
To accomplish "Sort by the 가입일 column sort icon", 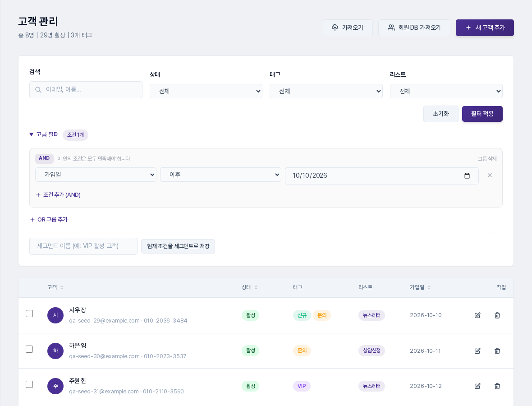I will (x=429, y=287).
